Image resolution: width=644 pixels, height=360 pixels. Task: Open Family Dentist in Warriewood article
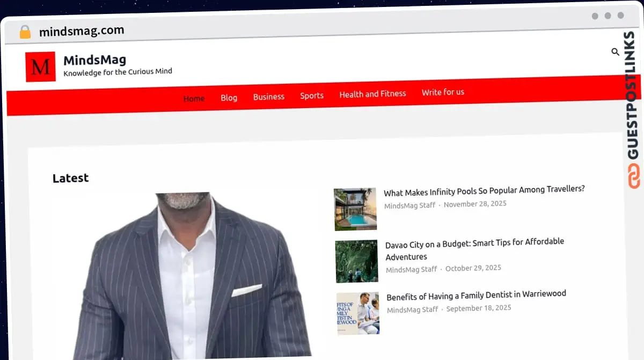click(476, 295)
